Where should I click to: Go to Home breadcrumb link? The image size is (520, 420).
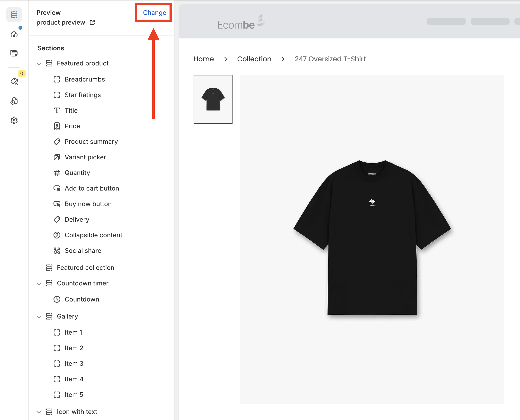tap(204, 59)
